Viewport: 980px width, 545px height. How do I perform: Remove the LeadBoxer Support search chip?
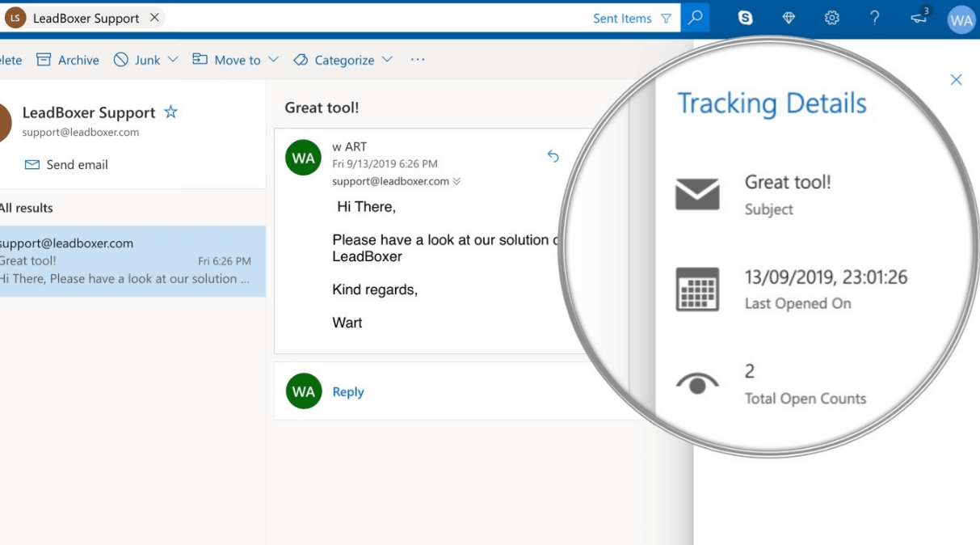pos(154,18)
